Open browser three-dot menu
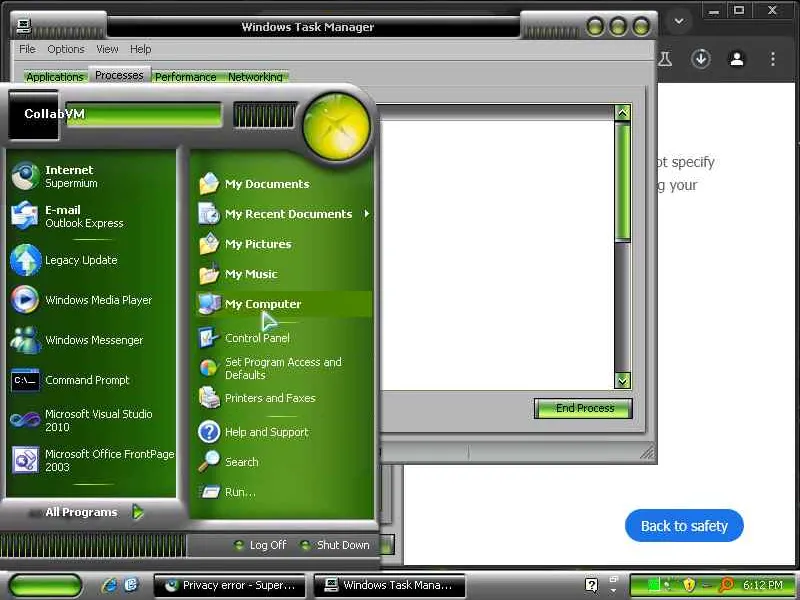Image resolution: width=800 pixels, height=600 pixels. coord(773,59)
